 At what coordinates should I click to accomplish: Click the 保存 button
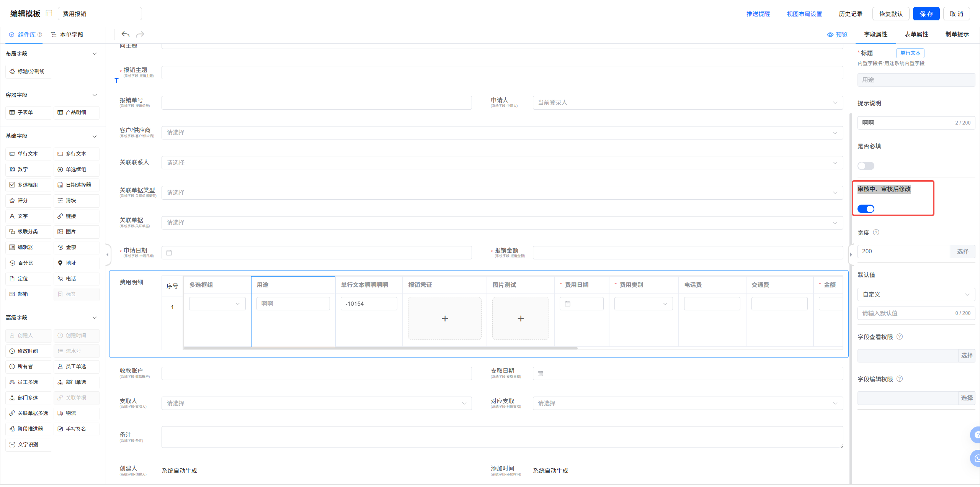coord(926,14)
